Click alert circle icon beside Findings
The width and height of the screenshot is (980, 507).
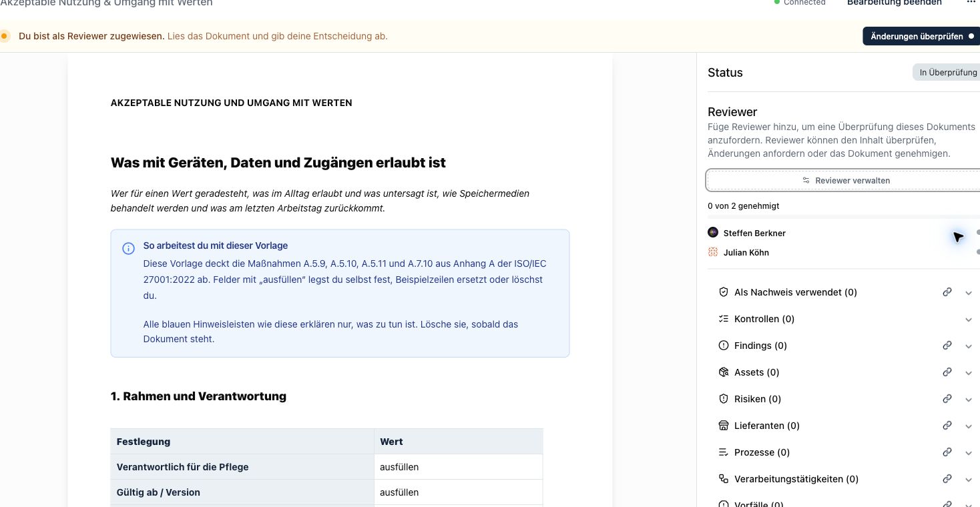tap(723, 346)
